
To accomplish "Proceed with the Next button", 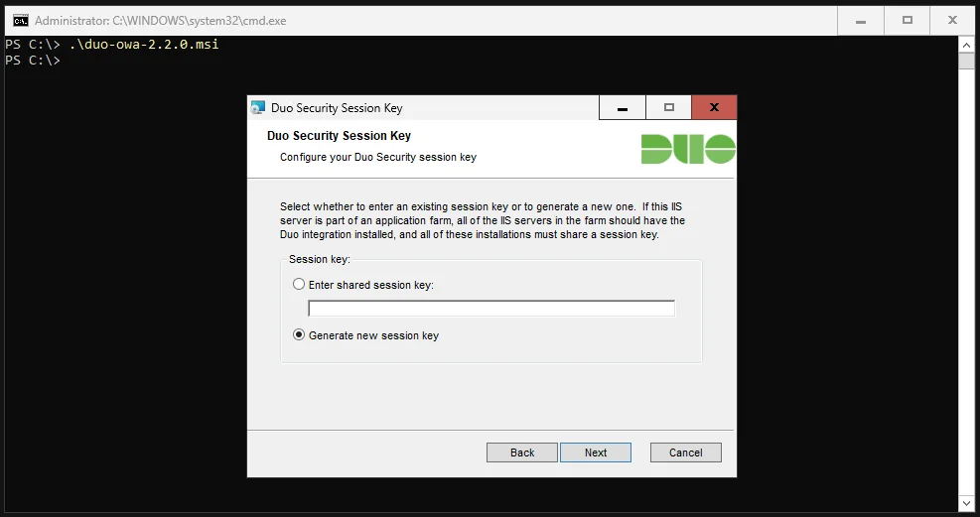I will pyautogui.click(x=596, y=452).
